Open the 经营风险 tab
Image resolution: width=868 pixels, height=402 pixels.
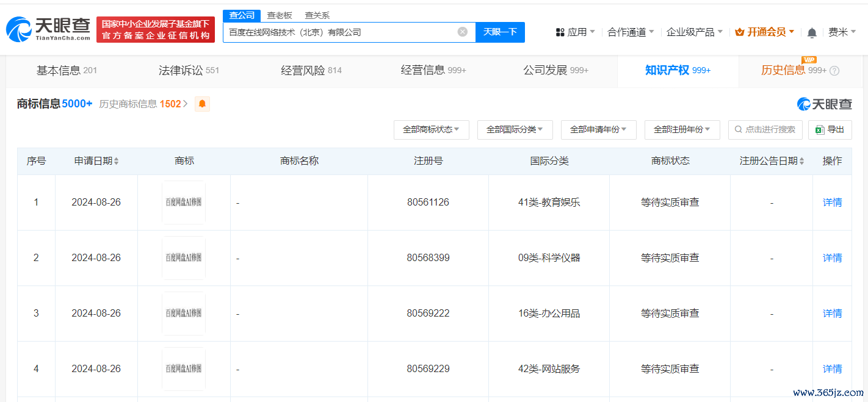[x=311, y=71]
